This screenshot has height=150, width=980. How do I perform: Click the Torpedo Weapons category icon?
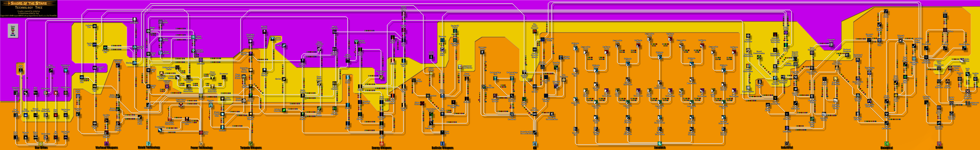click(x=251, y=143)
